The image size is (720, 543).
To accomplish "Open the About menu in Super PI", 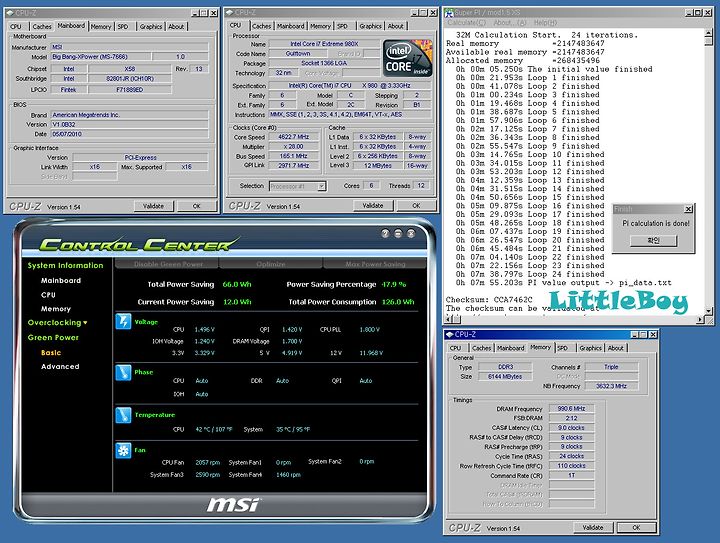I will [x=510, y=22].
